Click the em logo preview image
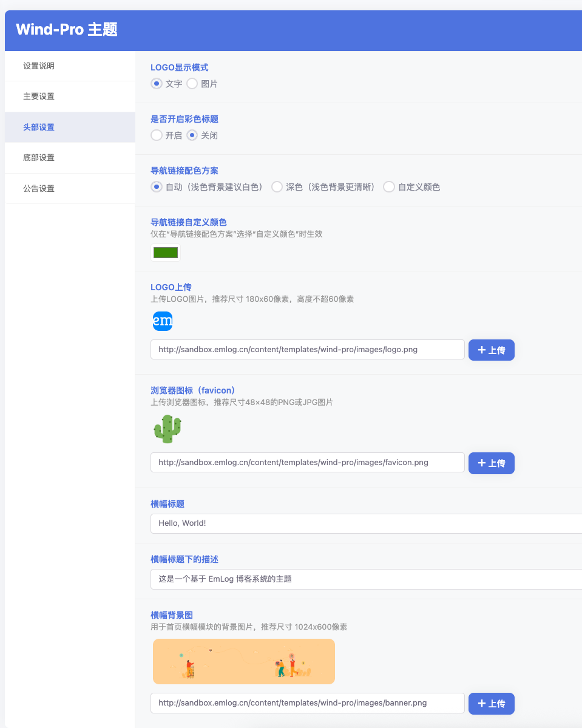Image resolution: width=582 pixels, height=728 pixels. tap(163, 321)
